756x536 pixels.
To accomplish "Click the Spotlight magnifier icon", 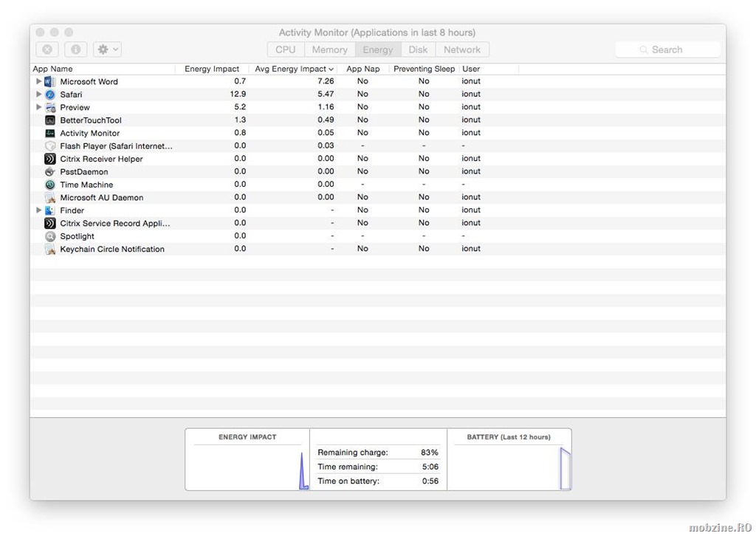I will pos(49,236).
